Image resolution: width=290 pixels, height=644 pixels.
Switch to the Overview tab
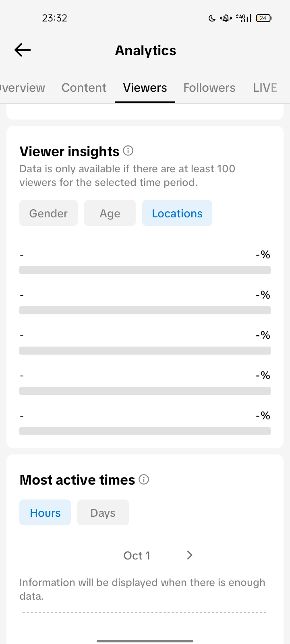23,88
